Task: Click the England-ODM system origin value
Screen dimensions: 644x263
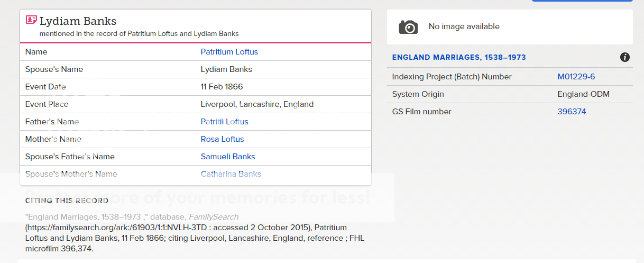Action: (x=584, y=94)
